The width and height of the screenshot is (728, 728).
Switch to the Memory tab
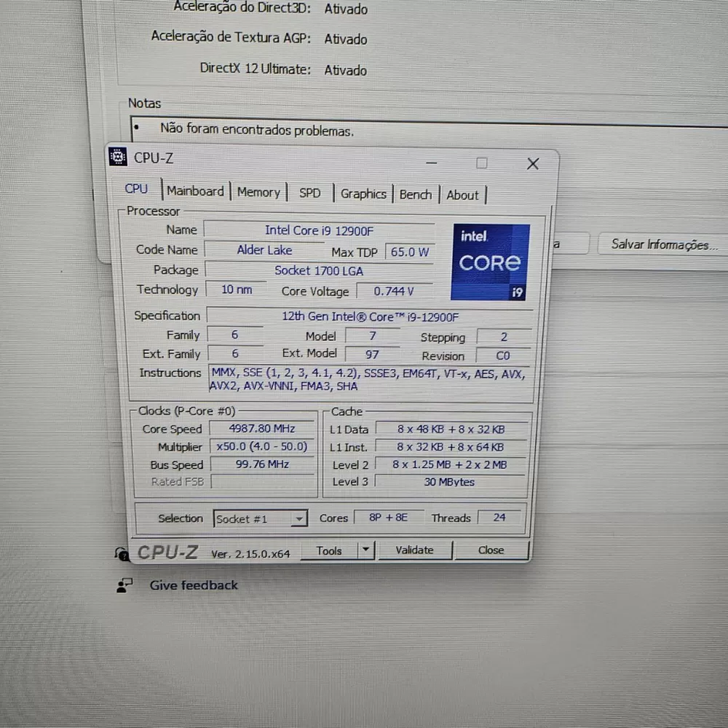[x=258, y=192]
